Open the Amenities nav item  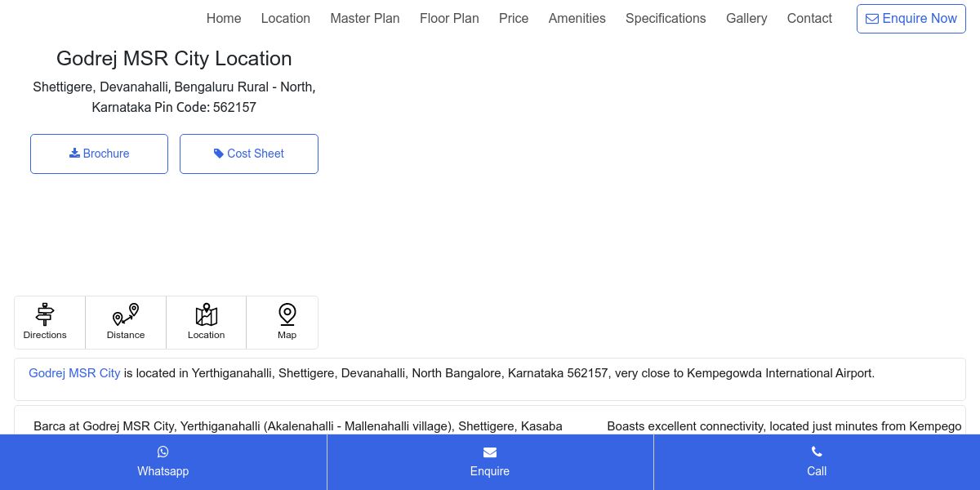(577, 18)
